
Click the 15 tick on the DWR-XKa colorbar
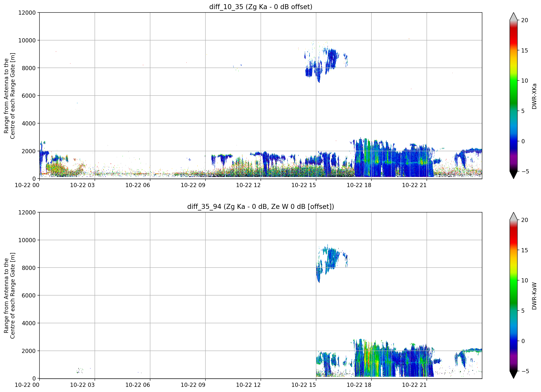525,51
